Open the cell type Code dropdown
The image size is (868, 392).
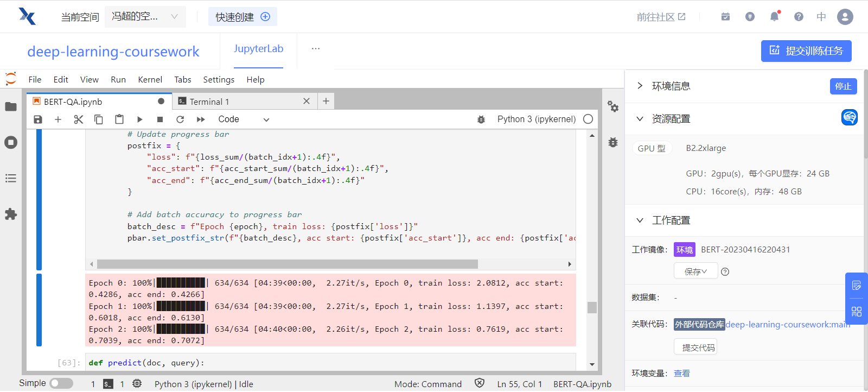click(x=243, y=119)
